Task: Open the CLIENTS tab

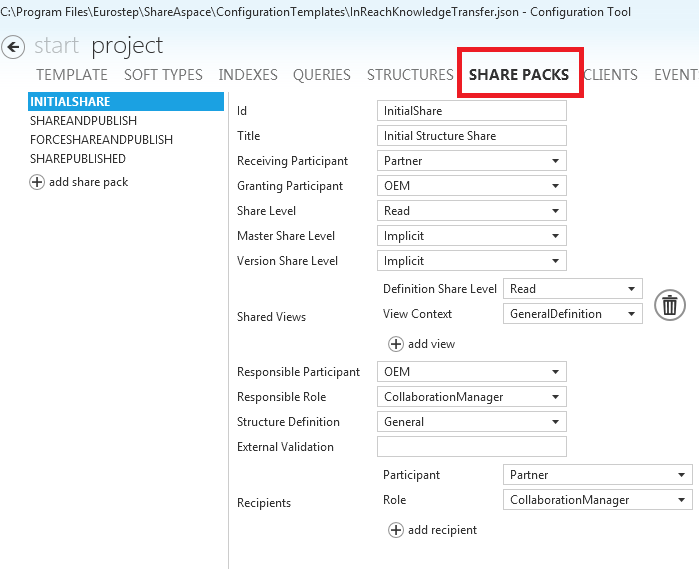Action: (610, 74)
